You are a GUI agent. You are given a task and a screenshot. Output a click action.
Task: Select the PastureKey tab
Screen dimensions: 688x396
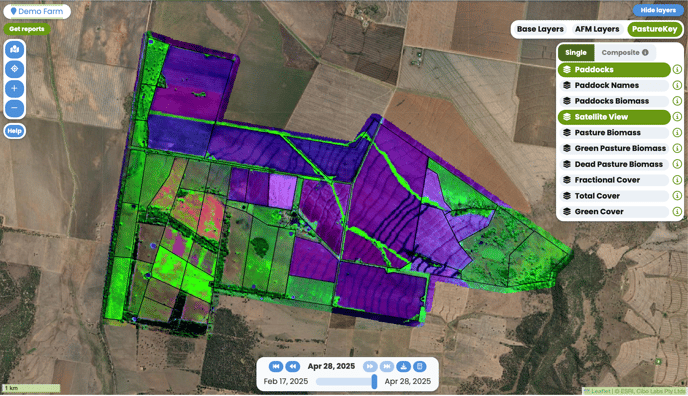coord(654,29)
